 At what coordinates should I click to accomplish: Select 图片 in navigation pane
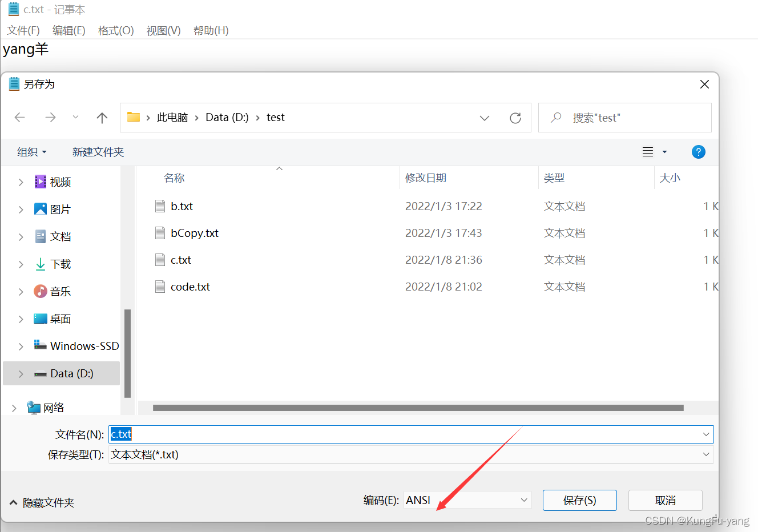pos(61,209)
